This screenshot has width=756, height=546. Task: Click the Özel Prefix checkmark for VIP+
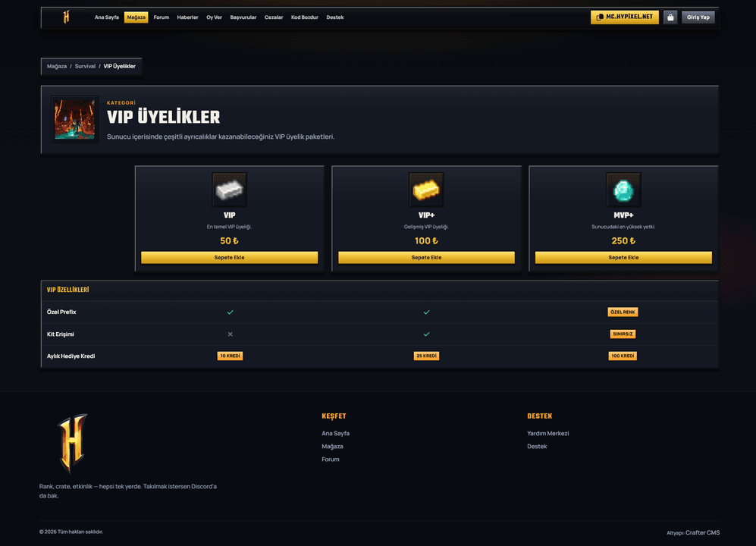tap(426, 312)
